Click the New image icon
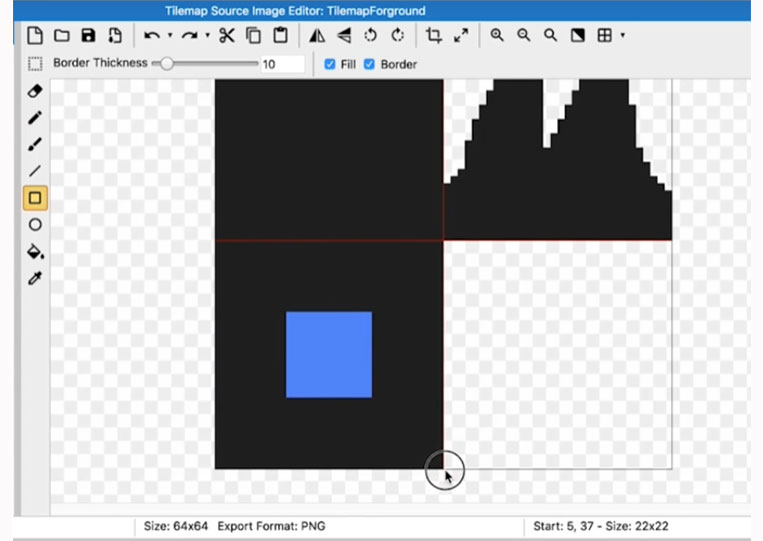 [x=35, y=36]
